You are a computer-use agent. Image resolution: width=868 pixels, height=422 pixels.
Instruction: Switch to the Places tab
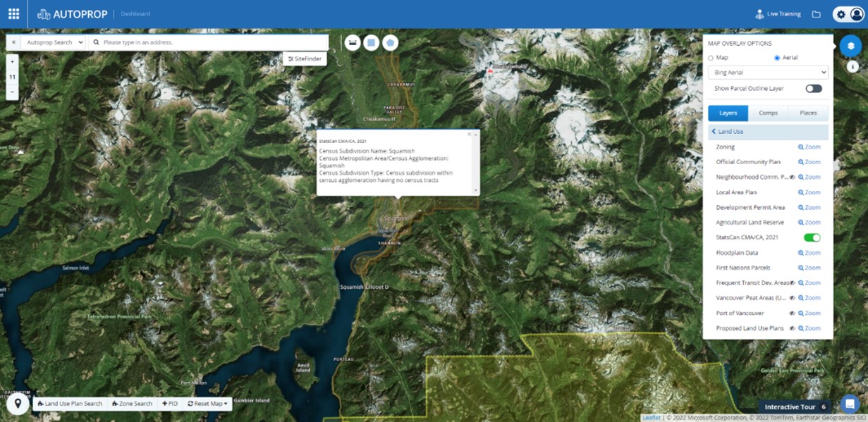[x=808, y=113]
